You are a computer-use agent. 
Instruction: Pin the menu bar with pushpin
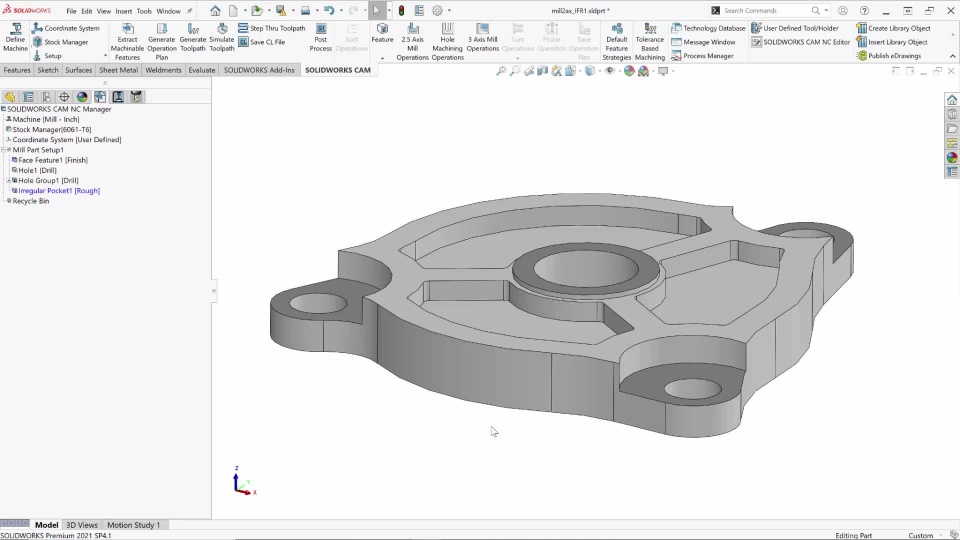(190, 11)
